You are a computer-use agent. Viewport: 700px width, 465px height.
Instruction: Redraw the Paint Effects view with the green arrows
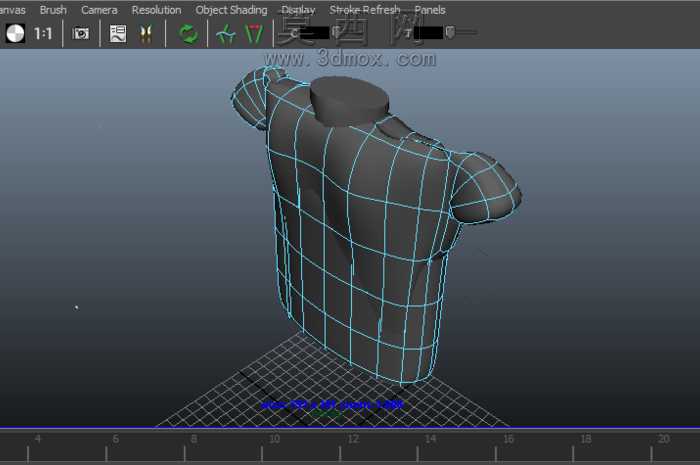[188, 33]
